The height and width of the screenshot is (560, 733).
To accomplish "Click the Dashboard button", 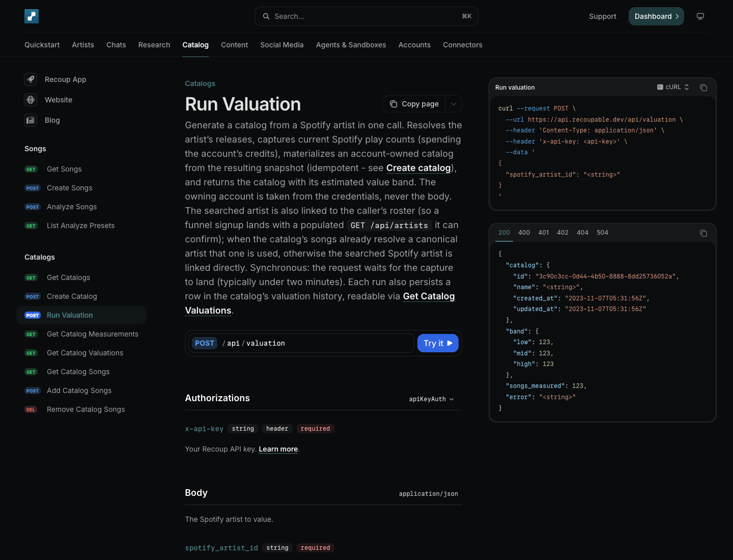I will [x=656, y=16].
